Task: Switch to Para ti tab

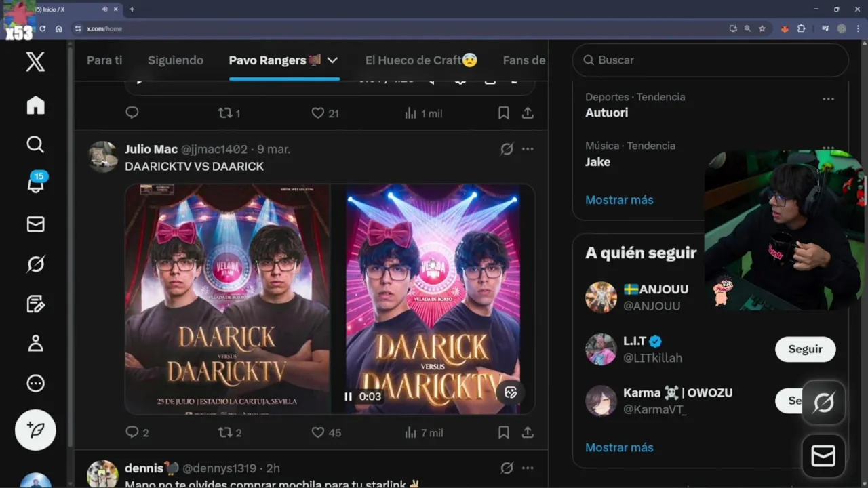Action: click(104, 60)
